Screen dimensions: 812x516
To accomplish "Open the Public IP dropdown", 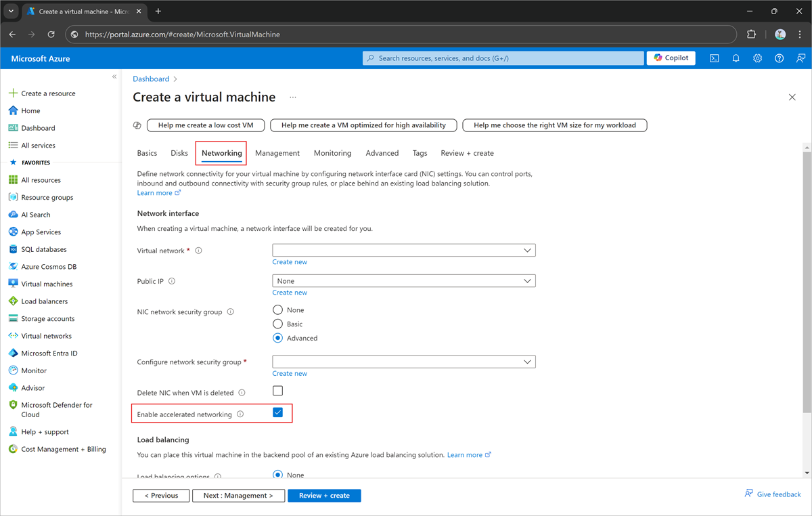I will point(403,281).
